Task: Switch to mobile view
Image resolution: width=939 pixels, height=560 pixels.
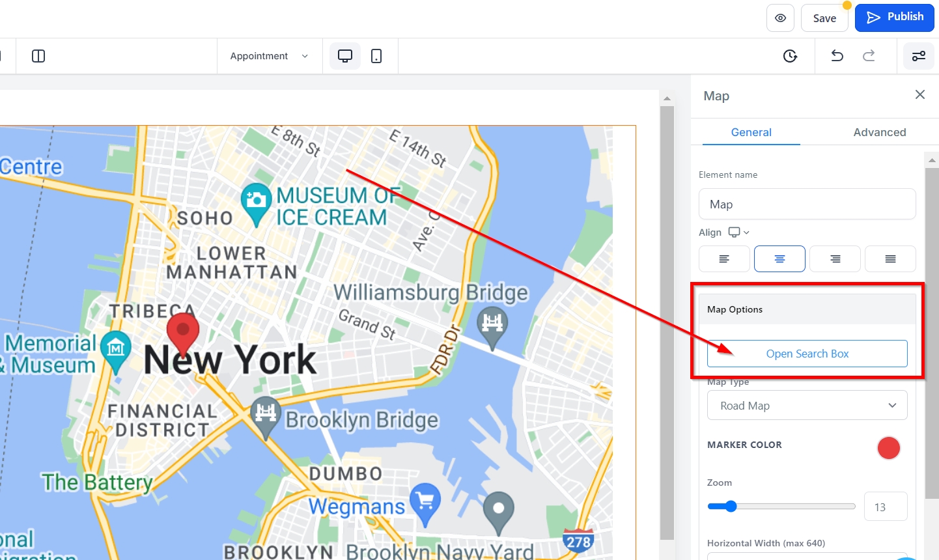Action: (376, 56)
